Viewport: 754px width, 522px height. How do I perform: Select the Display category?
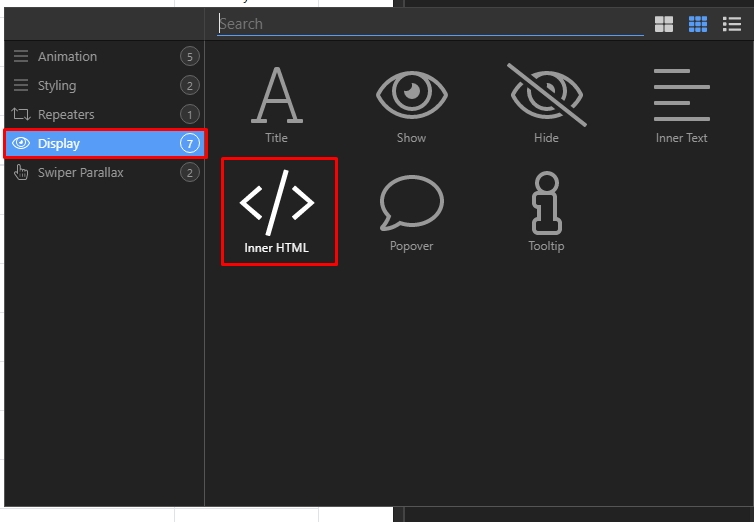[x=104, y=143]
